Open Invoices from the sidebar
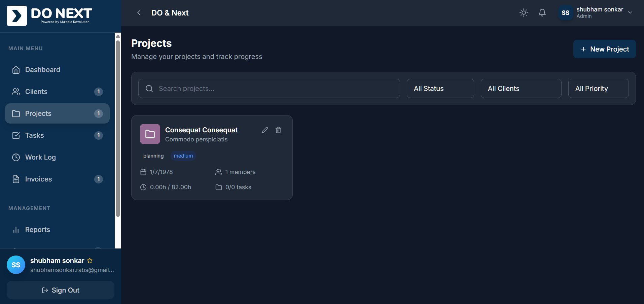Viewport: 644px width, 304px height. 38,179
